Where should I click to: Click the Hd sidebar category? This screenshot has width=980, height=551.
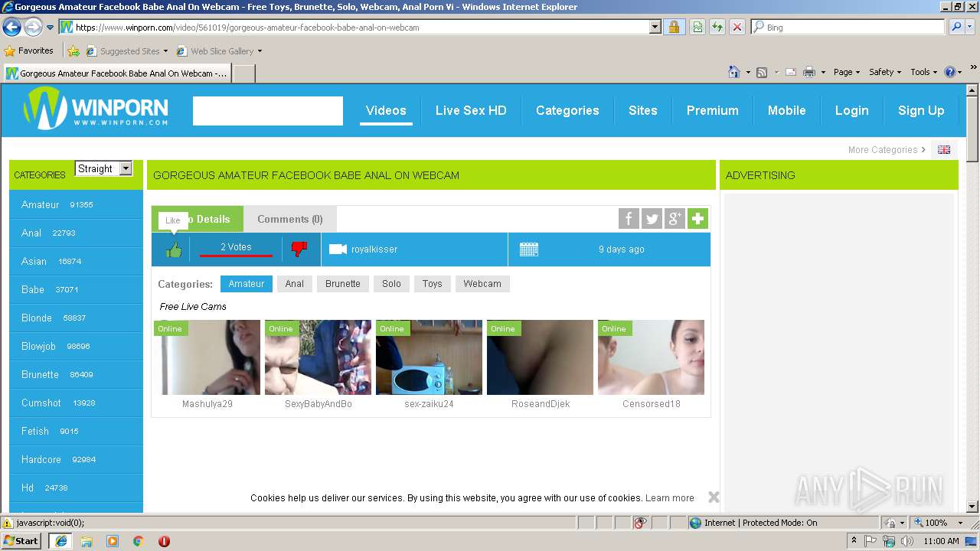click(76, 487)
